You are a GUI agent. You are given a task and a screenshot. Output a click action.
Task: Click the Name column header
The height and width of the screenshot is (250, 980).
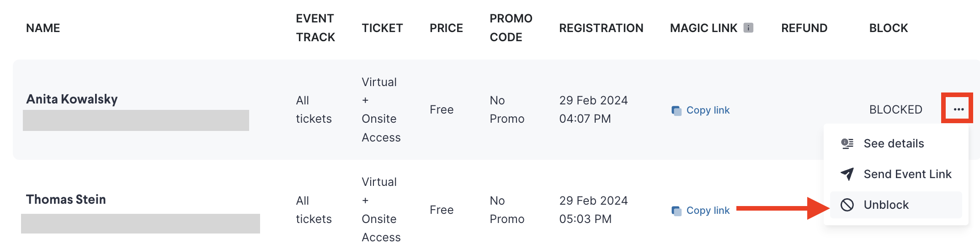coord(43,28)
